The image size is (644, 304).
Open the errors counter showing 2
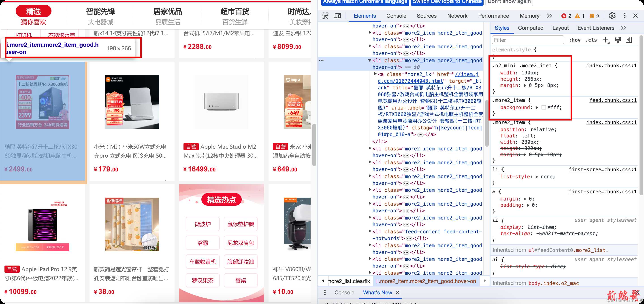(x=566, y=16)
